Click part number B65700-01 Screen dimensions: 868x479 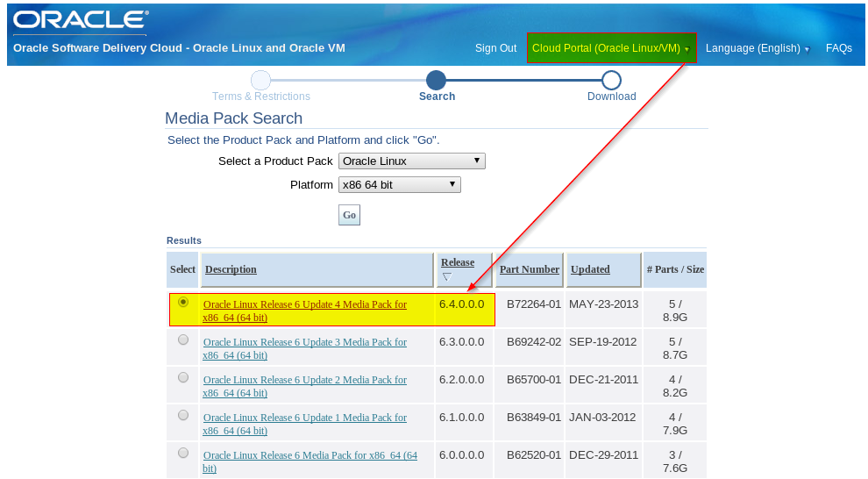pos(534,379)
